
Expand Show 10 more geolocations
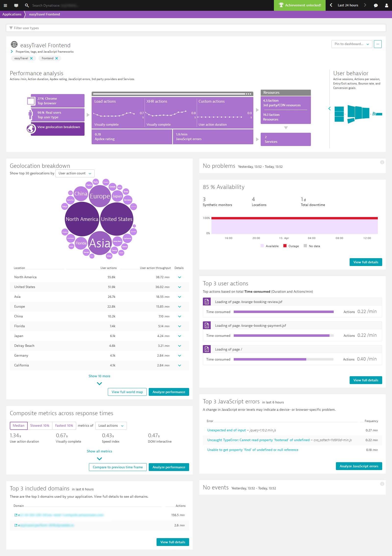pos(99,379)
